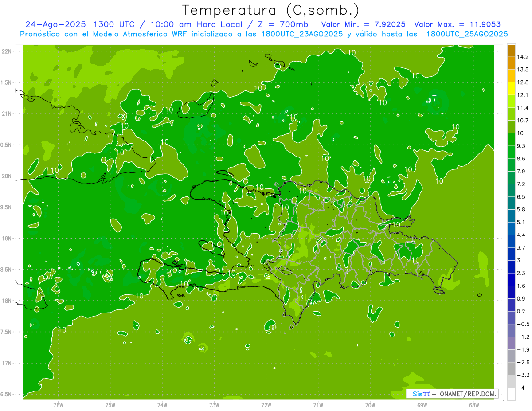
Task: Click the "-1.9" colorbar value
Action: pos(523,350)
